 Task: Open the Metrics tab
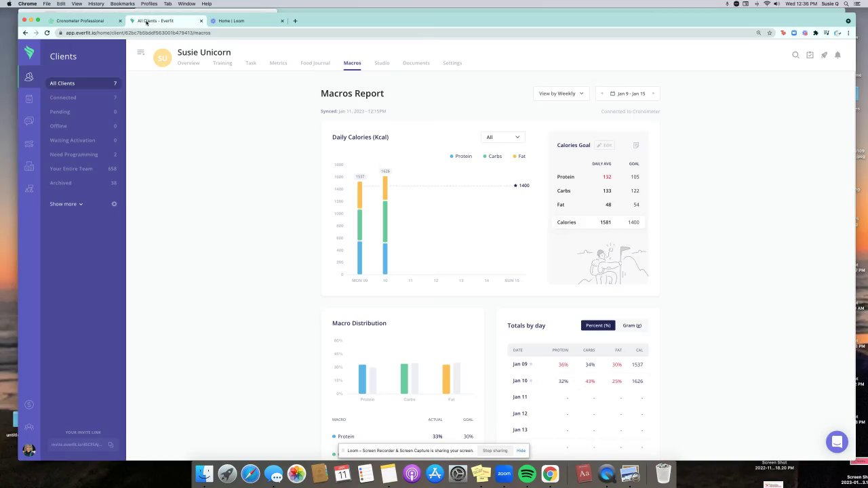pos(278,63)
